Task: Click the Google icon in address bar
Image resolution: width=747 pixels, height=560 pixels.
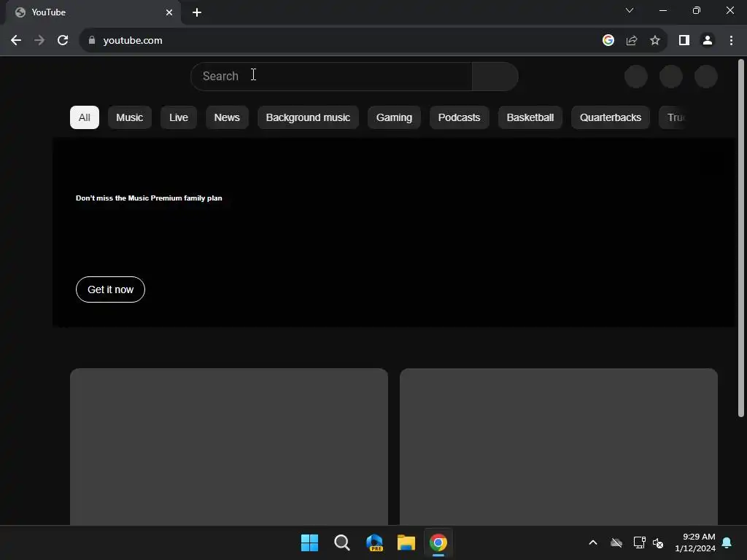Action: [x=608, y=41]
